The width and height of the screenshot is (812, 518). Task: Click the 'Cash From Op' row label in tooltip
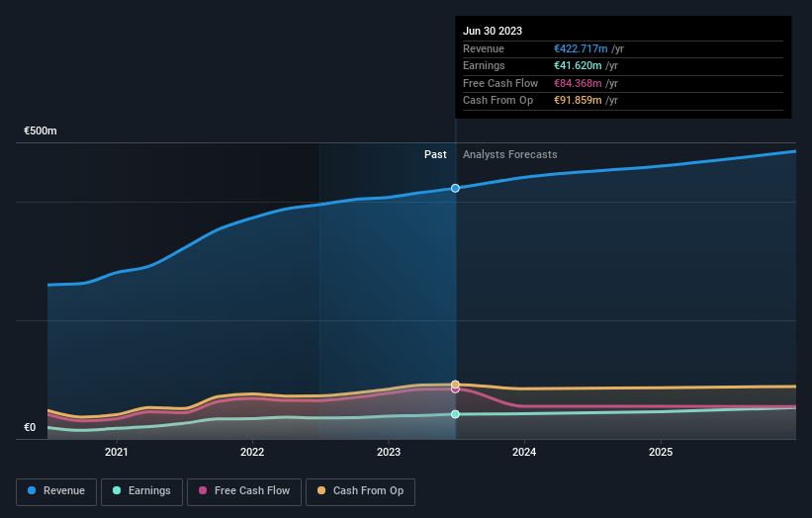pos(497,101)
